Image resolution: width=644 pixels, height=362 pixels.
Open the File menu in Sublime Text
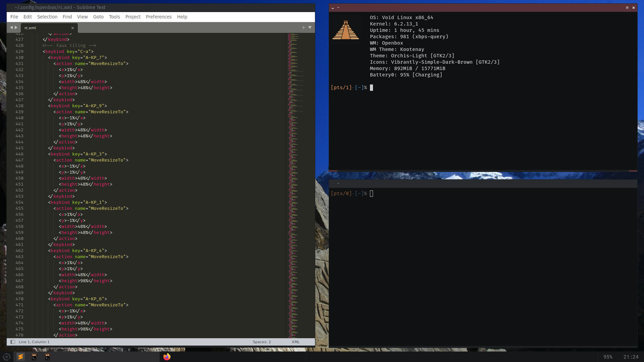(14, 17)
